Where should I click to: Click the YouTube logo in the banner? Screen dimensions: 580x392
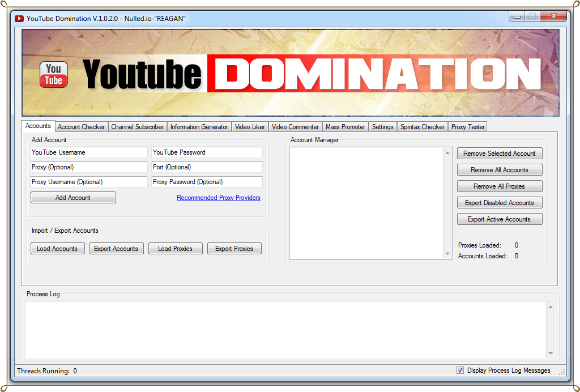click(x=53, y=74)
